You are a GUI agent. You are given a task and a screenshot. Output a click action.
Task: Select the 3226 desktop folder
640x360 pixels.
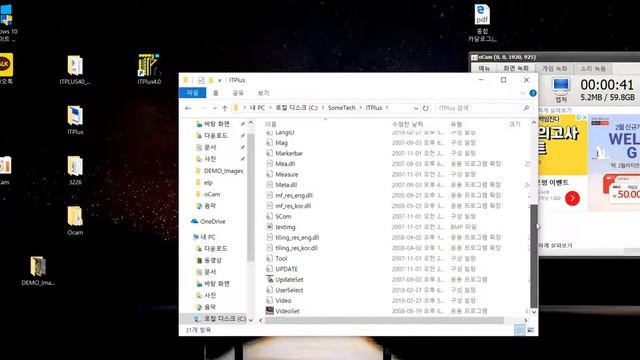pos(75,171)
